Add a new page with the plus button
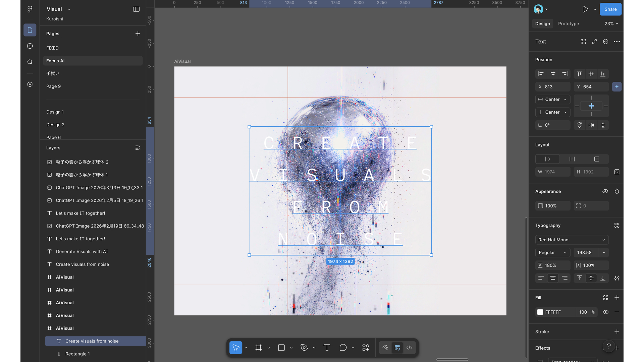Screen dimensions: 644x362 (x=138, y=34)
